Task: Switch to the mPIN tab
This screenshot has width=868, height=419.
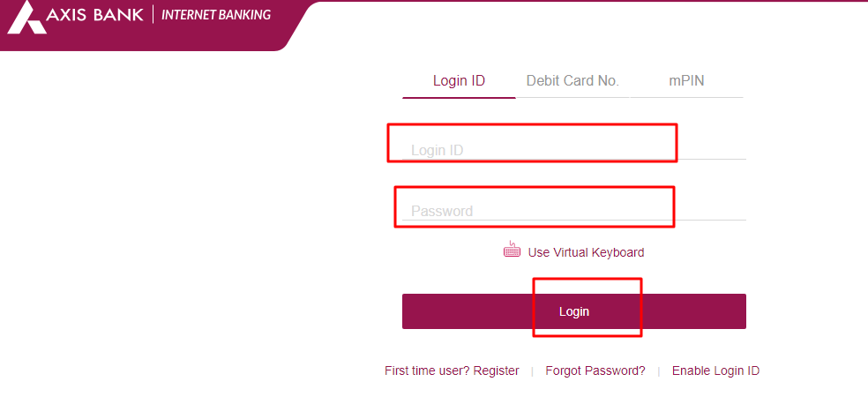Action: [686, 81]
